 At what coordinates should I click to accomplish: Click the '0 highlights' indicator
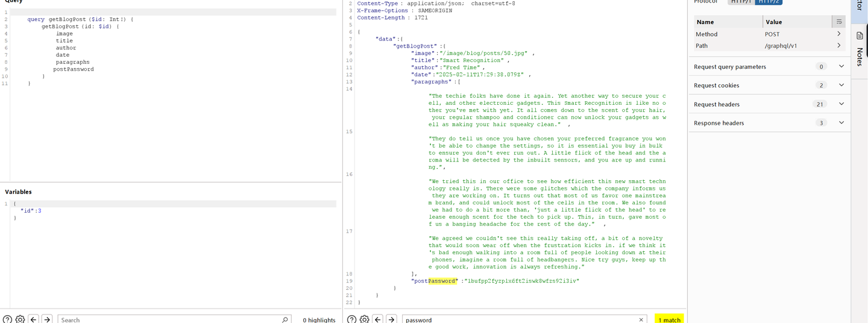(x=319, y=320)
